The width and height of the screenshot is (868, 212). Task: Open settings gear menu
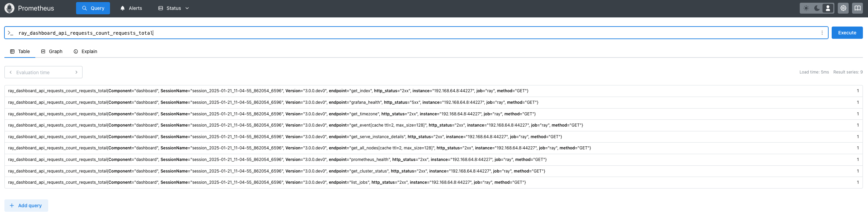(x=843, y=8)
